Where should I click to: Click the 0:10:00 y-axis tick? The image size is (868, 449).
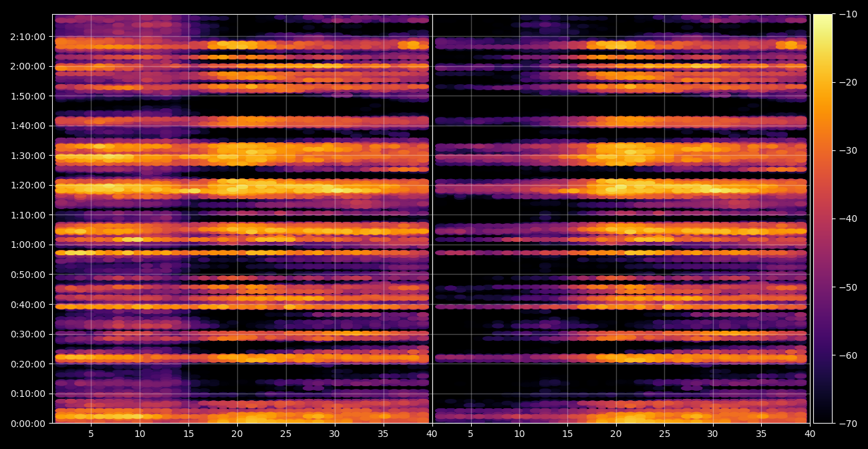28,394
